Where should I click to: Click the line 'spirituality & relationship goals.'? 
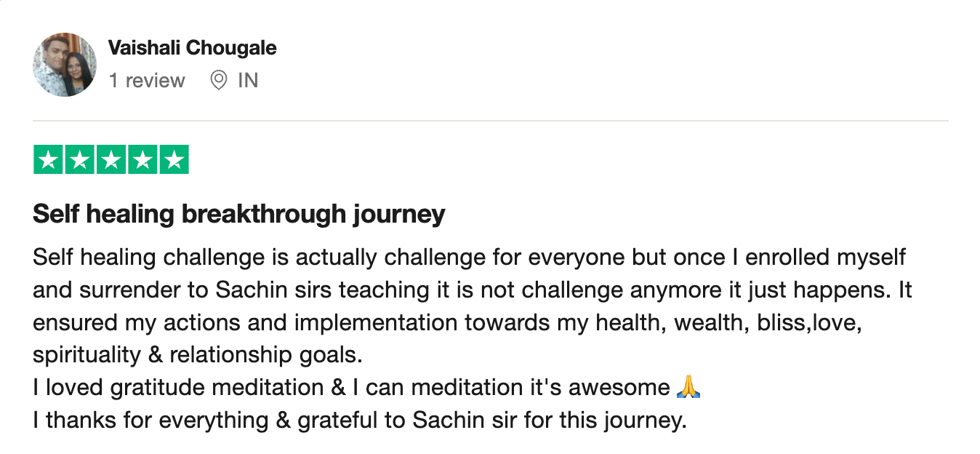[x=197, y=356]
